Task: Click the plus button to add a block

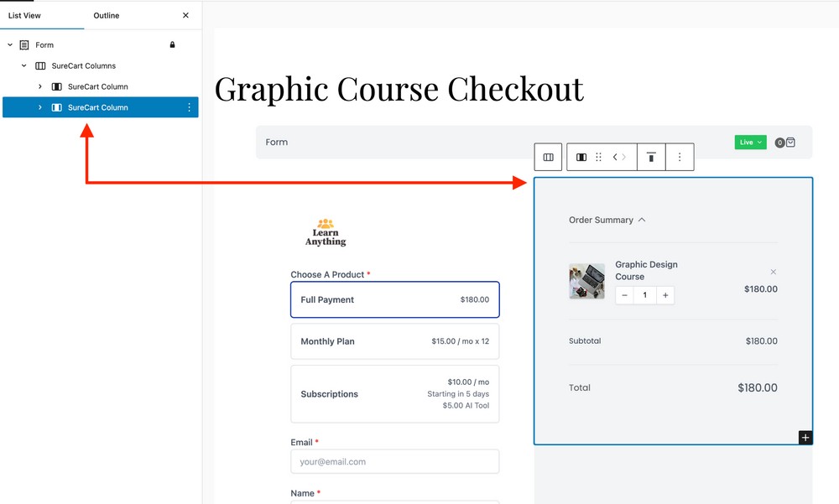Action: (x=805, y=437)
